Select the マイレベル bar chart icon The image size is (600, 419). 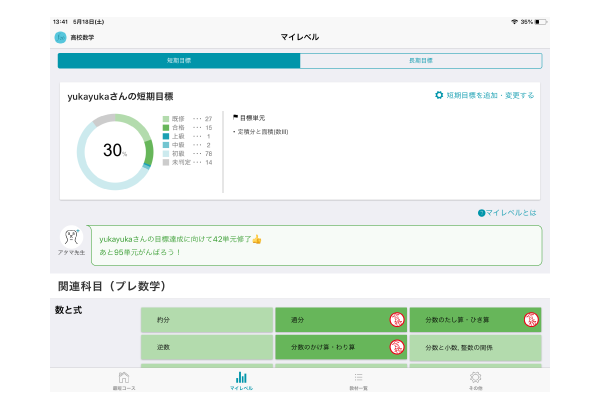241,378
